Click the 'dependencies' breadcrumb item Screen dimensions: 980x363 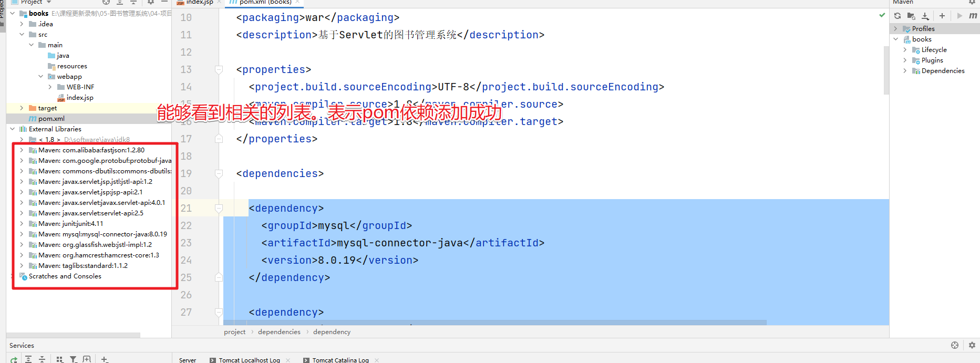(279, 331)
